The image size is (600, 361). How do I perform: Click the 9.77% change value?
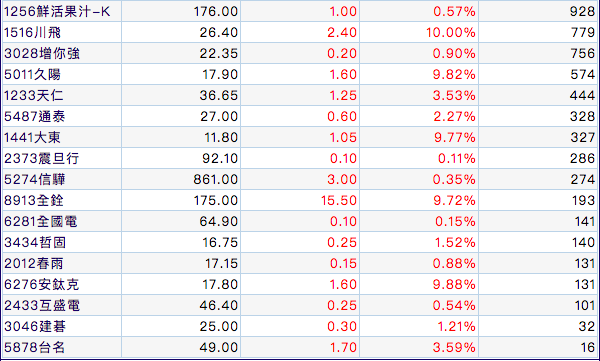coord(455,137)
